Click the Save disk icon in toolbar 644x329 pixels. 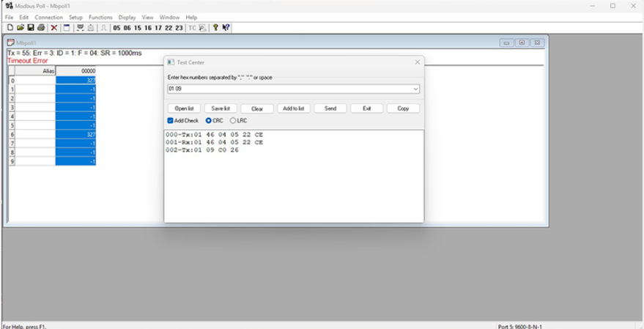coord(31,28)
